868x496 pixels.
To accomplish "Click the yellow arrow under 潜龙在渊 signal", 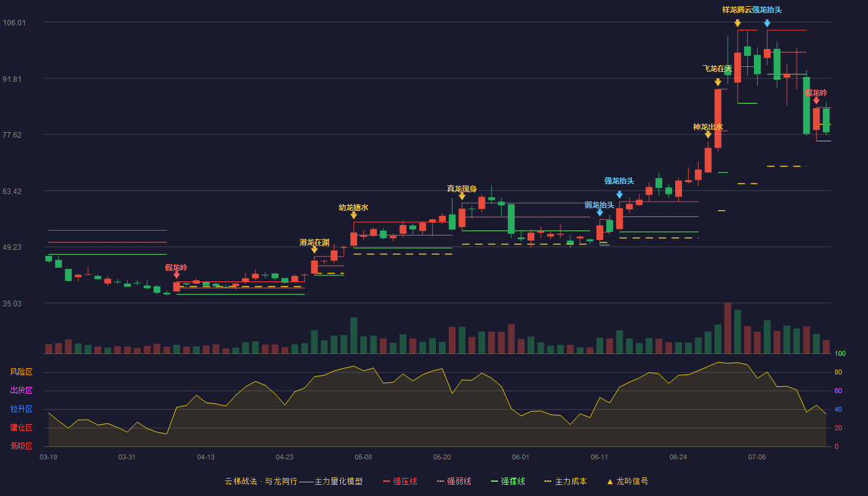I will [x=314, y=250].
